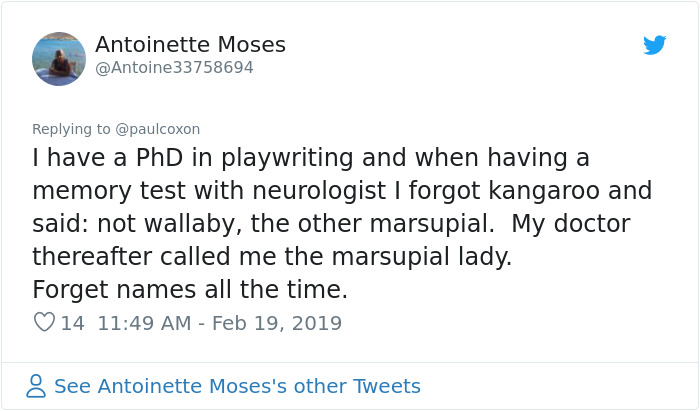The height and width of the screenshot is (411, 700).
Task: Visit the @paulcoxon mention
Action: (158, 129)
